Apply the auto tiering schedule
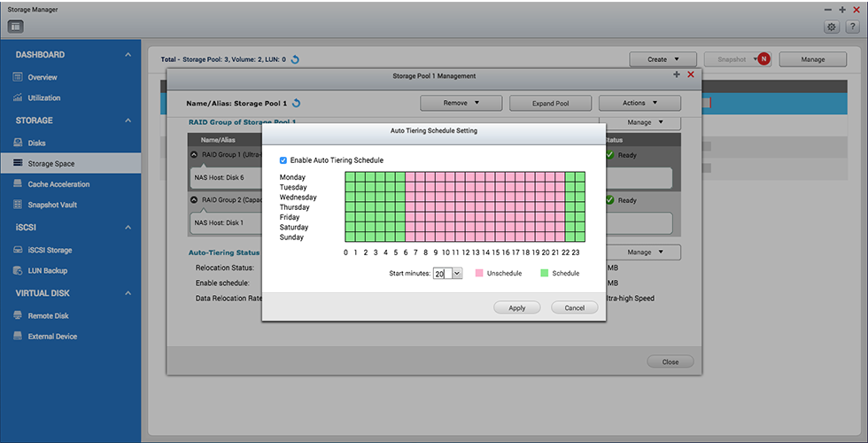This screenshot has width=868, height=443. (516, 307)
